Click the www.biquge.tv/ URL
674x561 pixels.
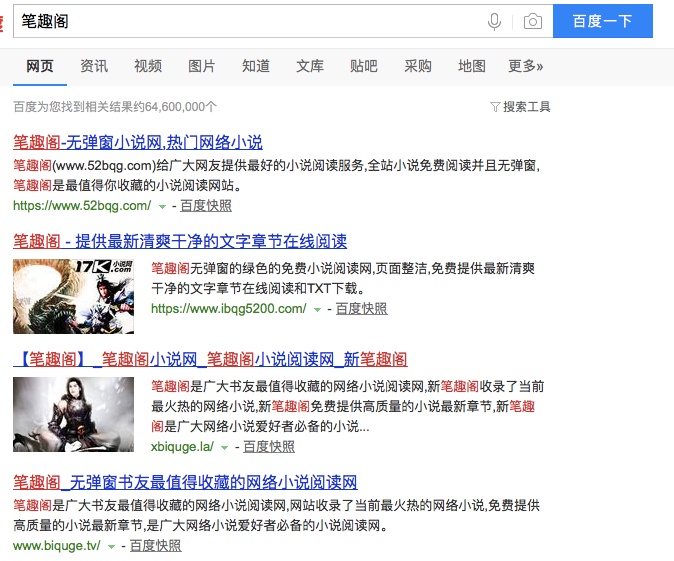coord(57,546)
